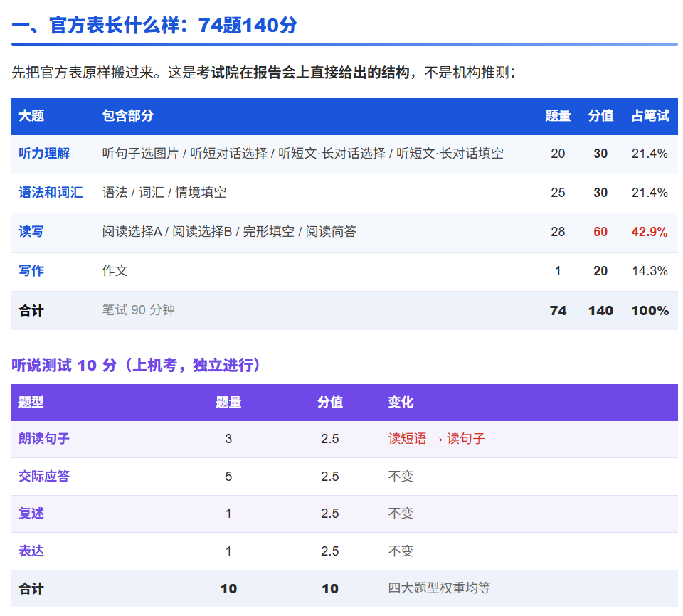Click the total question count '74'
Image resolution: width=683 pixels, height=616 pixels.
pos(558,311)
